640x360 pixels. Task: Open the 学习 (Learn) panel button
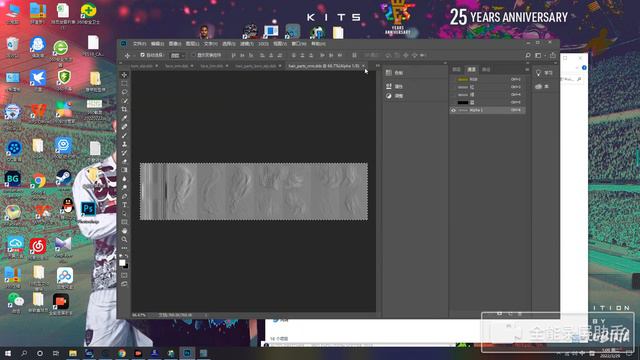[544, 73]
